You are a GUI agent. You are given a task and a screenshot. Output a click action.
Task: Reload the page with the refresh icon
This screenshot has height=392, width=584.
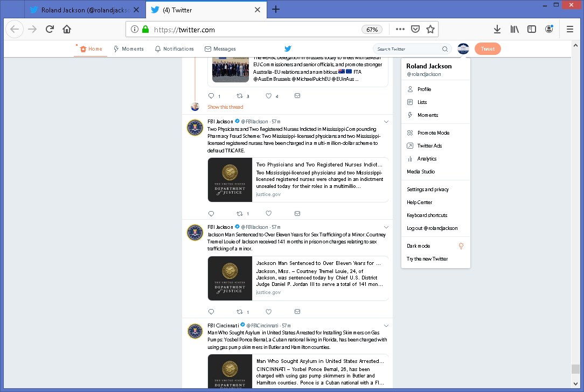(x=50, y=30)
